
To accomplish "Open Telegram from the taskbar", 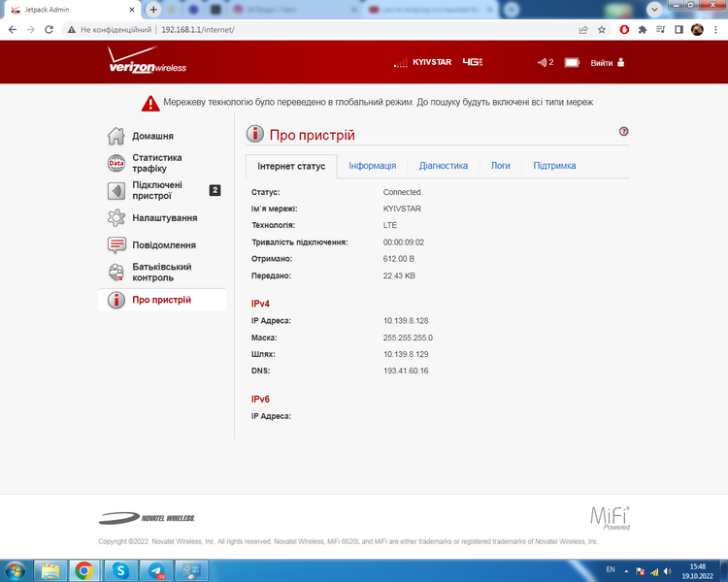I will tap(156, 570).
